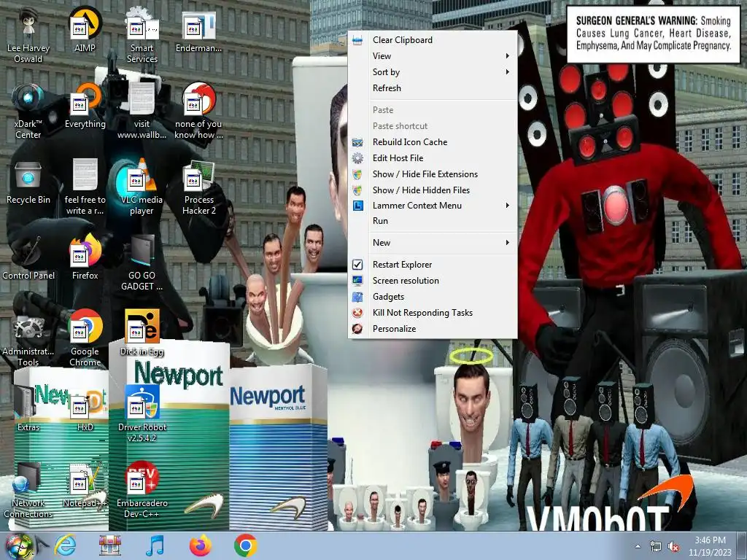This screenshot has width=747, height=560.
Task: Expand the Sort by submenu
Action: (433, 72)
